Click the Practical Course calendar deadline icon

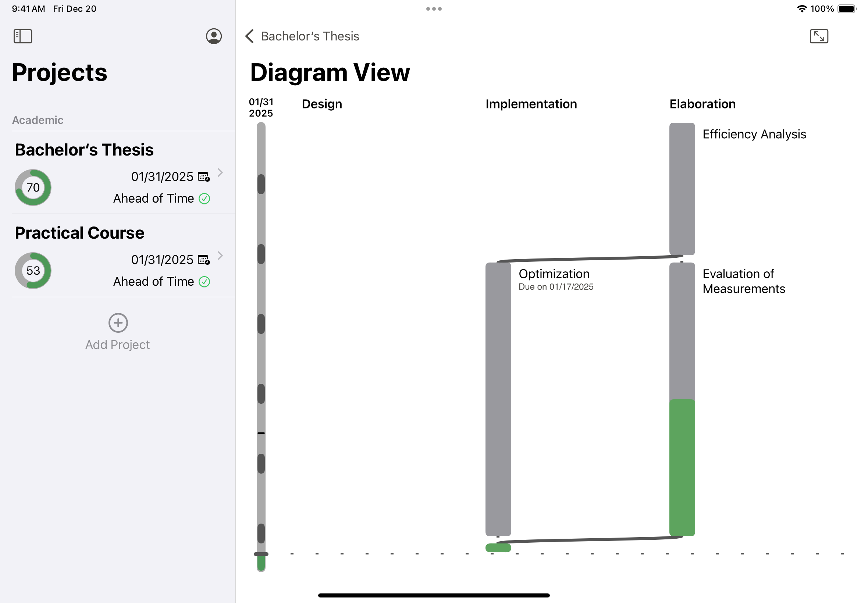coord(204,260)
